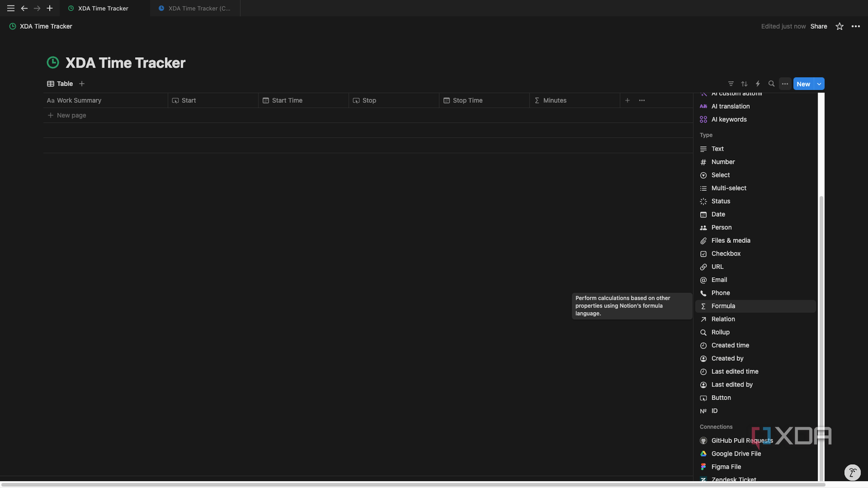868x488 pixels.
Task: Open the Start Time column header
Action: coord(303,101)
